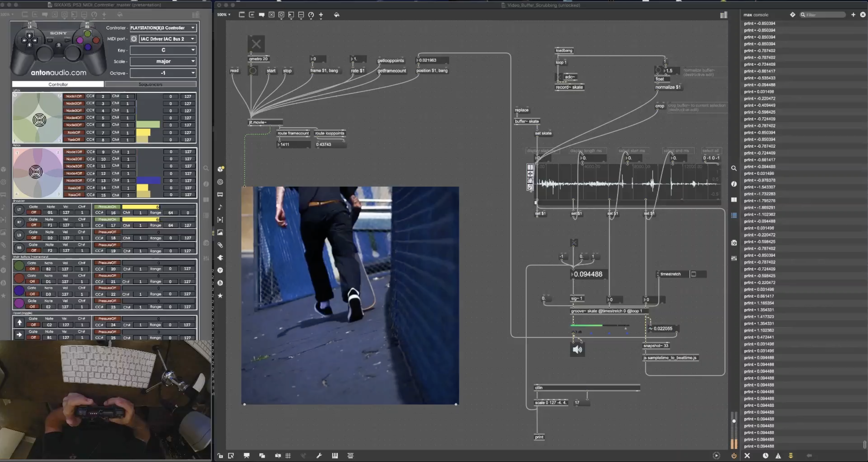Click the first joystick circular pad
The width and height of the screenshot is (868, 462).
[x=37, y=118]
